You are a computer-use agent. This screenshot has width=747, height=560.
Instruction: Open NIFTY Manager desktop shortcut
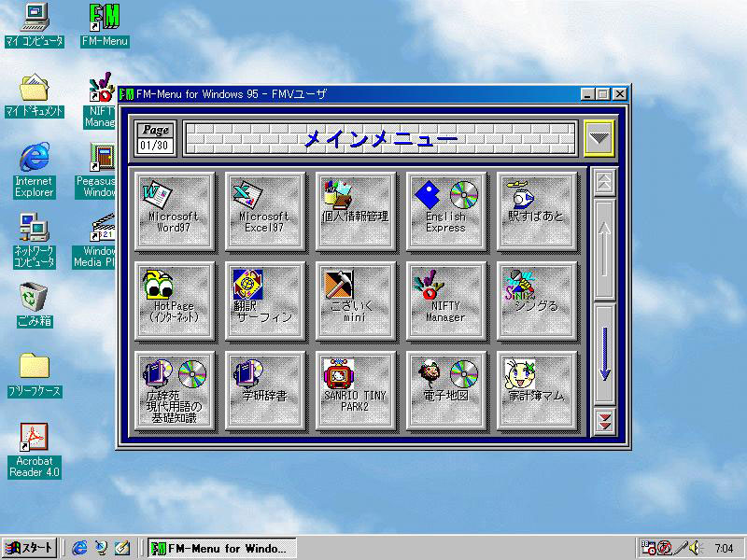pos(101,100)
